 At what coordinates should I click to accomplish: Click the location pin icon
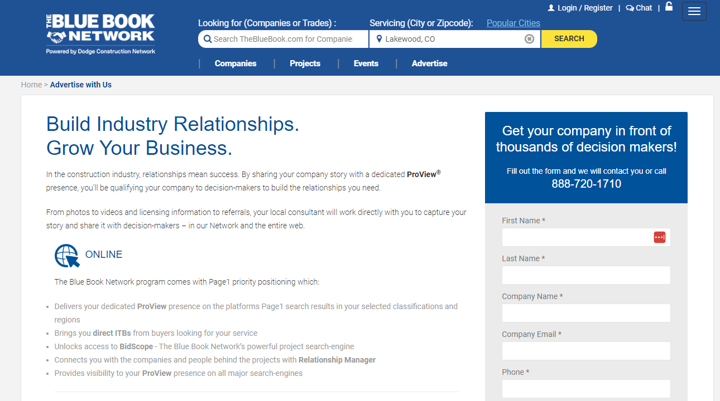[379, 39]
